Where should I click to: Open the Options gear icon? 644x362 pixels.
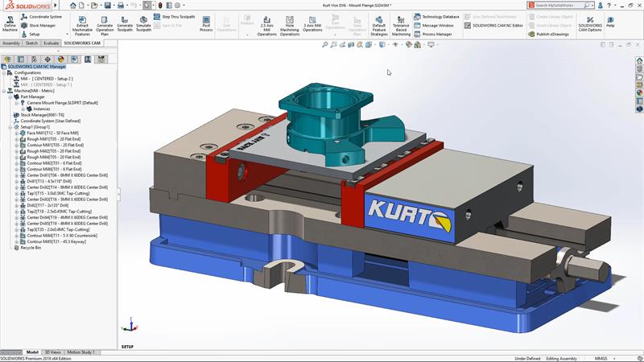(x=177, y=6)
